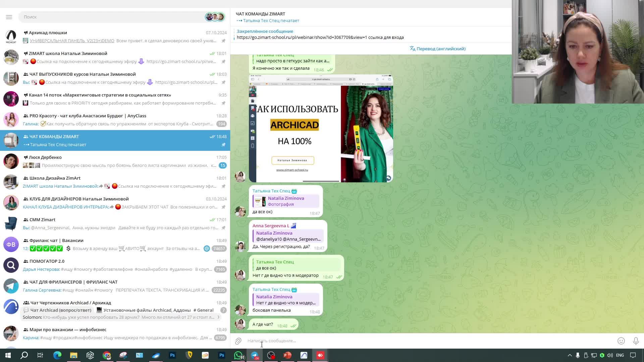Open the ARCHICAD presentation image
The image size is (644, 362).
321,129
